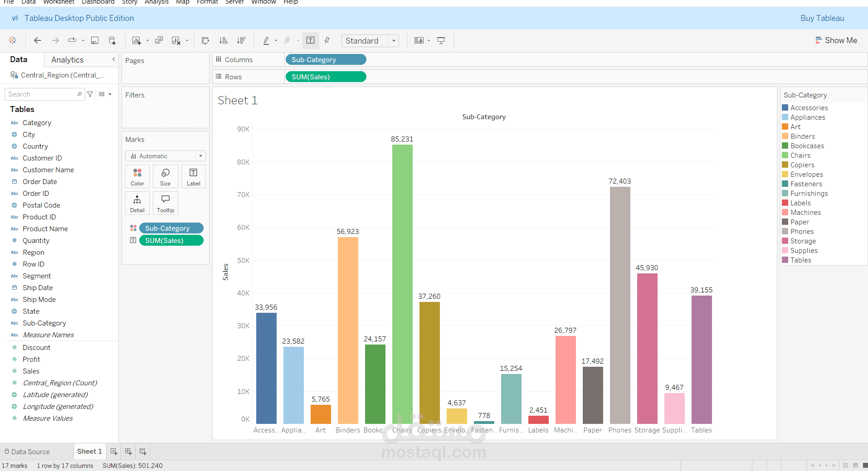Click the data pane filter funnel icon
The image size is (868, 471).
point(90,94)
